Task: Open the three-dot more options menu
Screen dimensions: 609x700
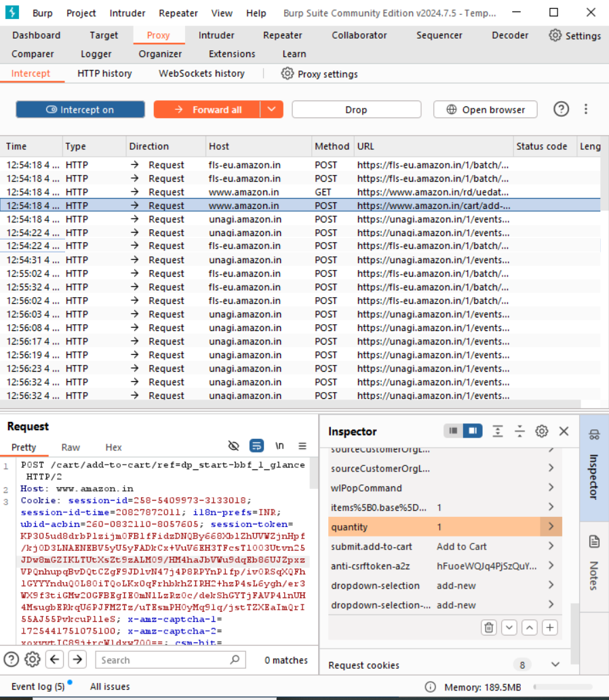Action: (x=586, y=109)
